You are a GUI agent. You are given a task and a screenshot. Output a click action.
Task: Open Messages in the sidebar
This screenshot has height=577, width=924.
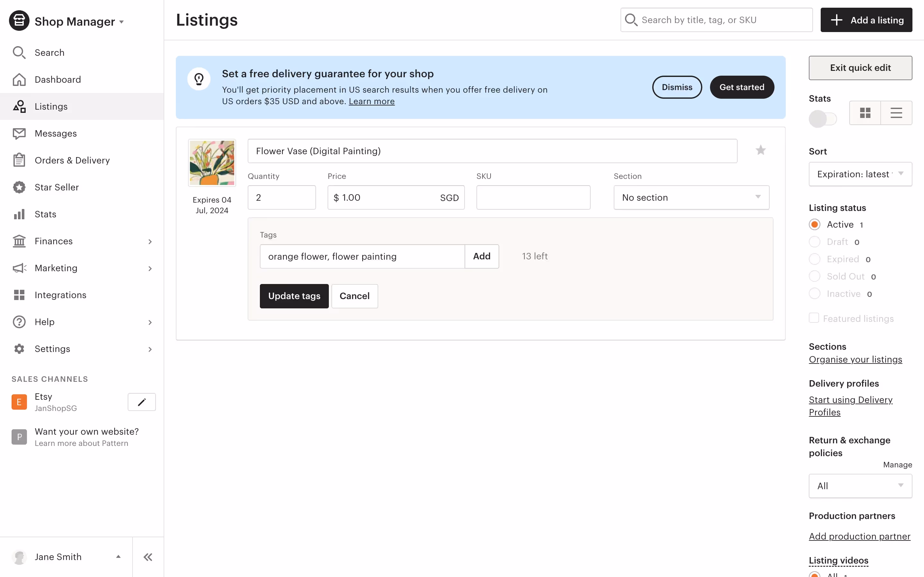click(x=56, y=134)
